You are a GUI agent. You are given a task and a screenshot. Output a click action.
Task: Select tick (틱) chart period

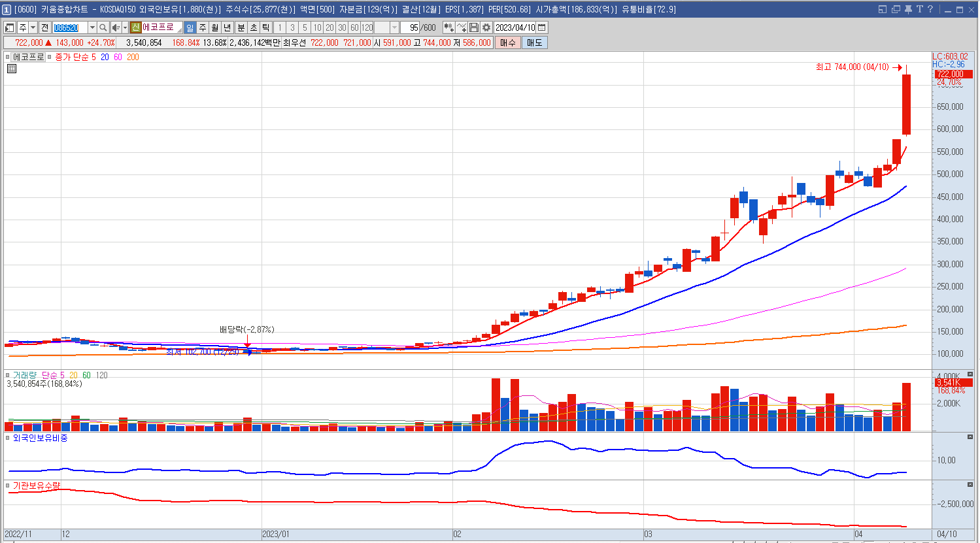[266, 27]
